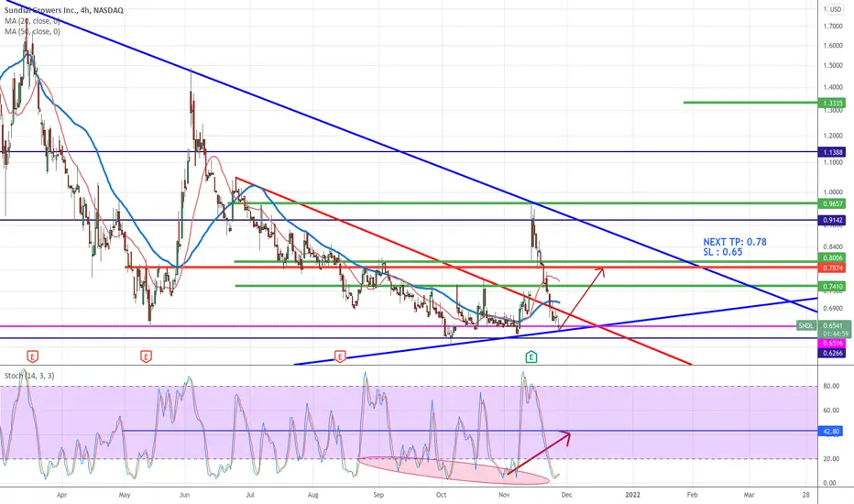This screenshot has width=854, height=504.
Task: Click the 60.00 stochastic scale value
Action: (x=831, y=411)
